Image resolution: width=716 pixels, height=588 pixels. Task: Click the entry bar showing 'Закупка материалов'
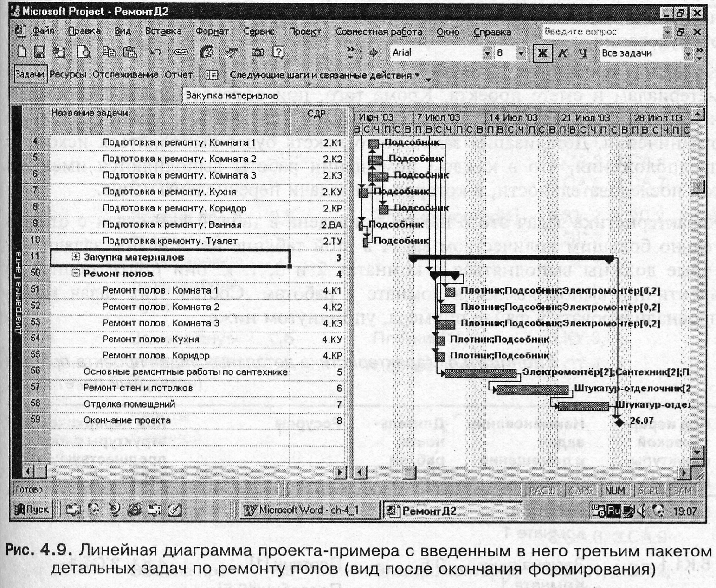(443, 96)
